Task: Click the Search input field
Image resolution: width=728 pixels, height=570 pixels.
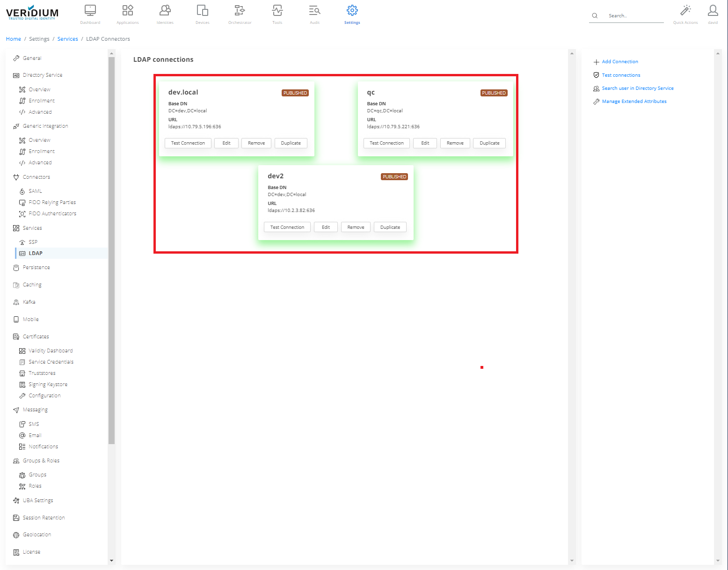Action: (634, 16)
